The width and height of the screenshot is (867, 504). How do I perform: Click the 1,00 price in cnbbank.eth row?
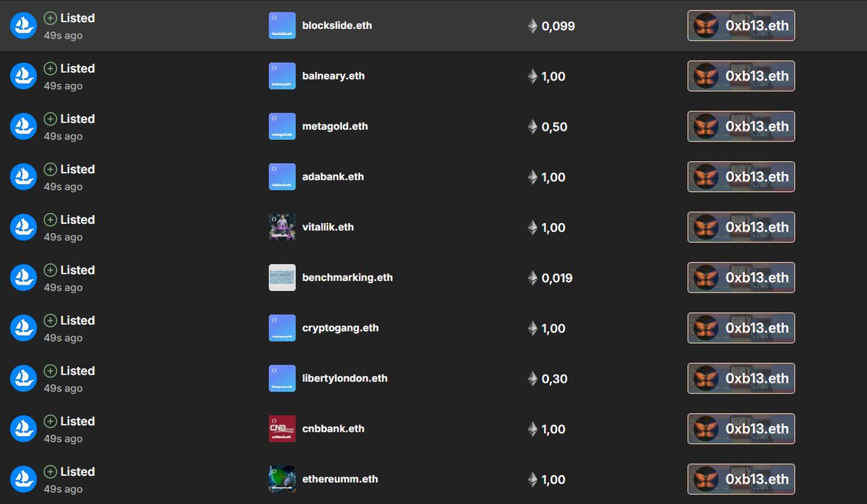click(553, 429)
